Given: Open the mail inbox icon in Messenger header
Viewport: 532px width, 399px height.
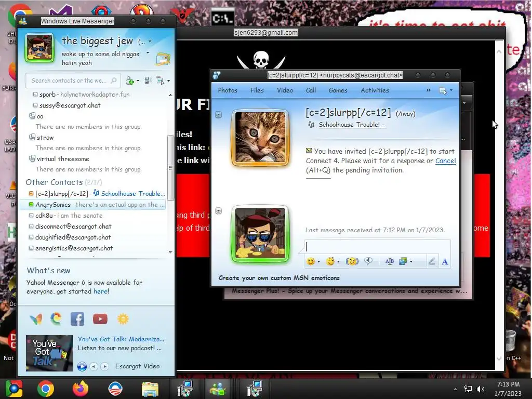Looking at the screenshot, I should point(163,59).
